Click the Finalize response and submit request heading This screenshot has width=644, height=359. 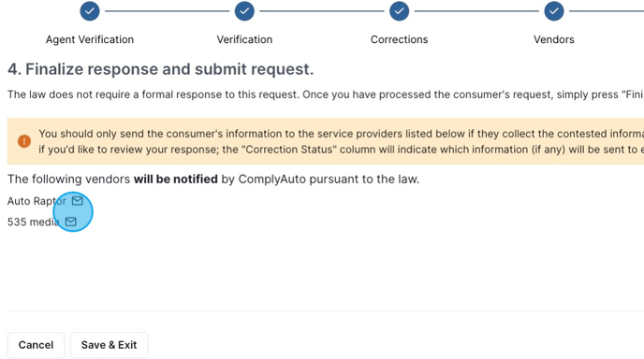[161, 69]
